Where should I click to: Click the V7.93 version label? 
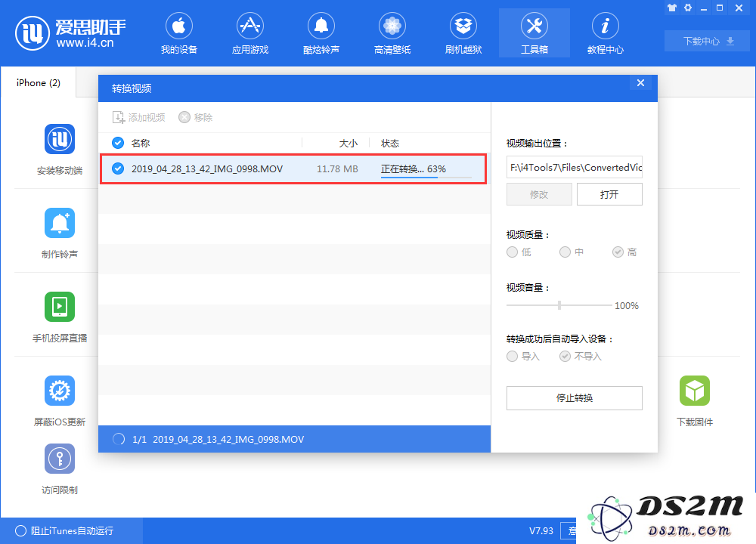[541, 530]
